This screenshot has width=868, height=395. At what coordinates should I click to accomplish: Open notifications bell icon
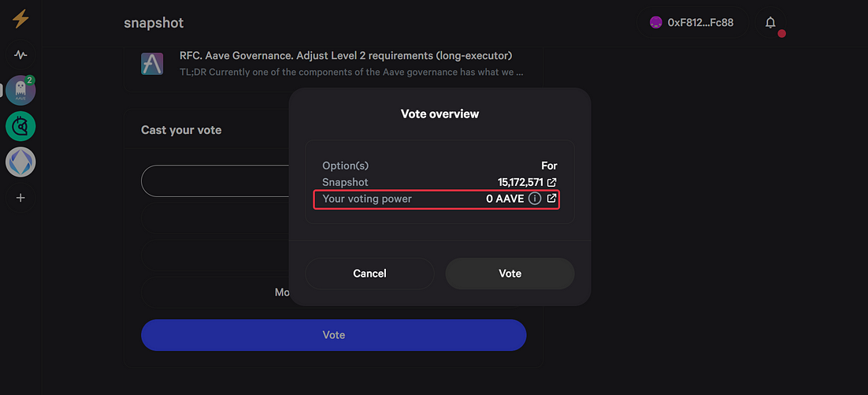click(x=770, y=23)
